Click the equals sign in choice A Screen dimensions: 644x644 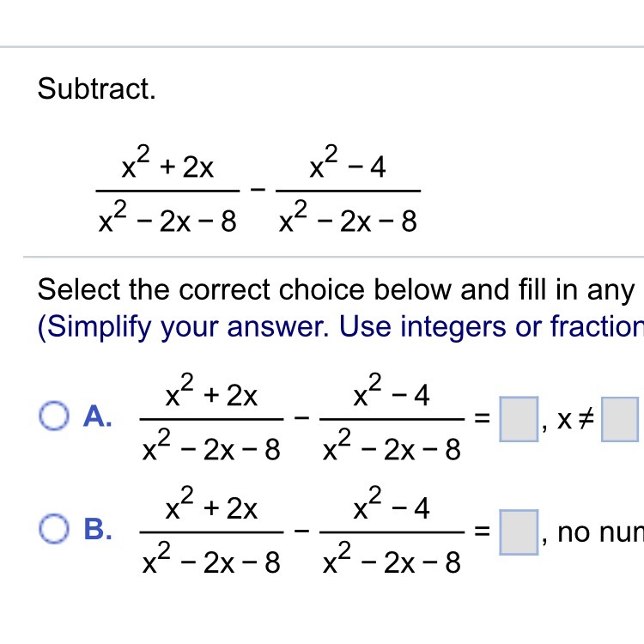click(481, 419)
